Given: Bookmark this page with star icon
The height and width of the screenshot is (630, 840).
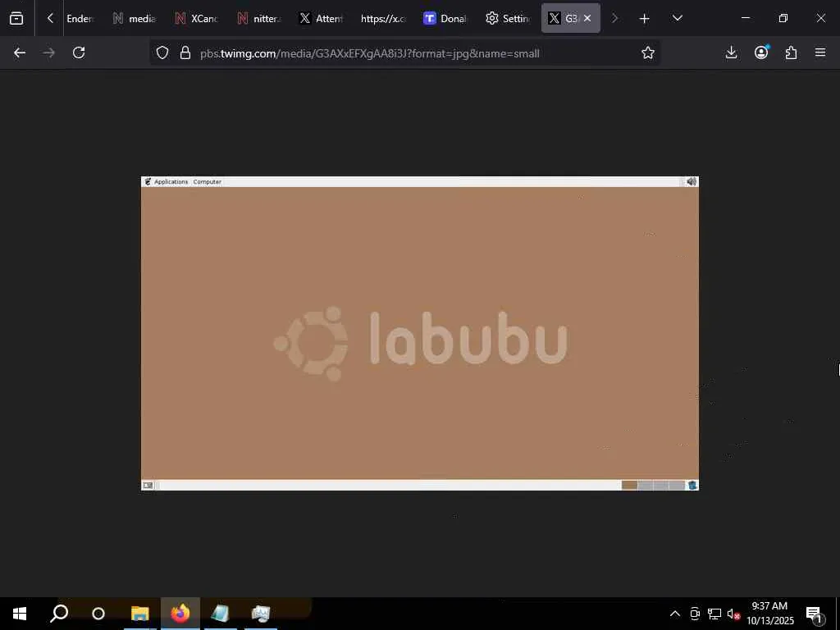Looking at the screenshot, I should (648, 52).
